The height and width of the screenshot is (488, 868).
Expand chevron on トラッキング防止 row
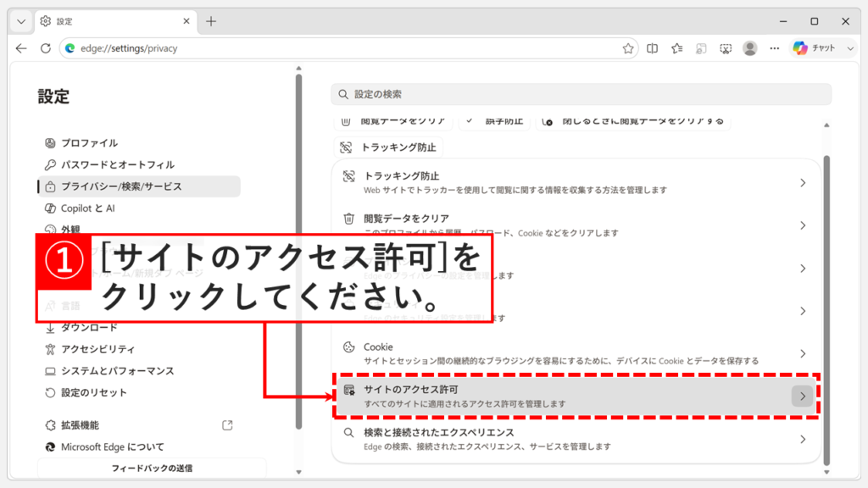point(803,183)
